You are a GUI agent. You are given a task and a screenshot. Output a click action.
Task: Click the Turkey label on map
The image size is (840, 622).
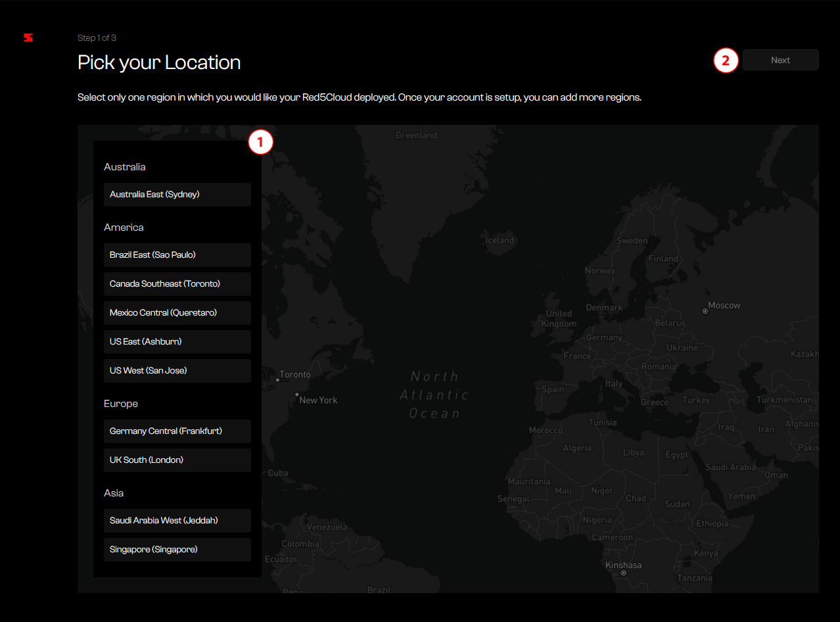[696, 400]
